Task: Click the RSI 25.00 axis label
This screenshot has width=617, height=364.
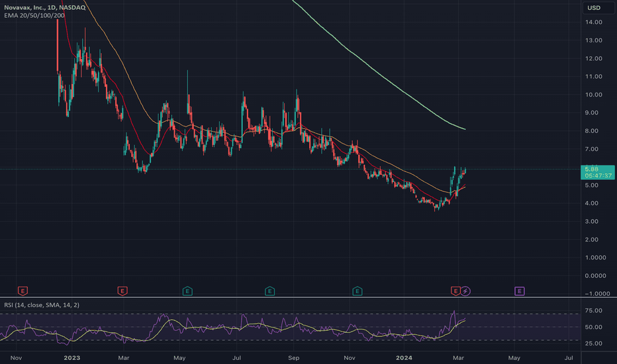Action: pyautogui.click(x=593, y=343)
